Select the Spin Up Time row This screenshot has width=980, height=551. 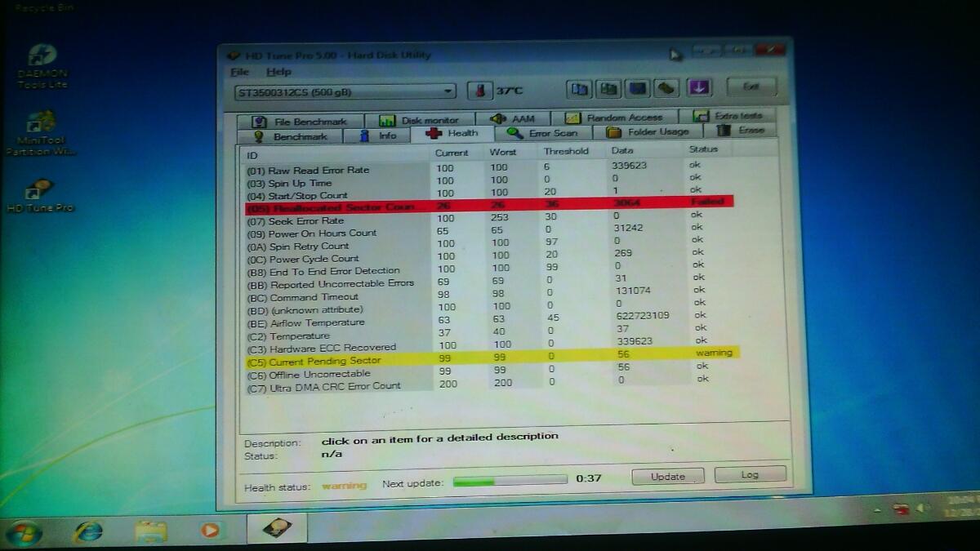pyautogui.click(x=489, y=181)
